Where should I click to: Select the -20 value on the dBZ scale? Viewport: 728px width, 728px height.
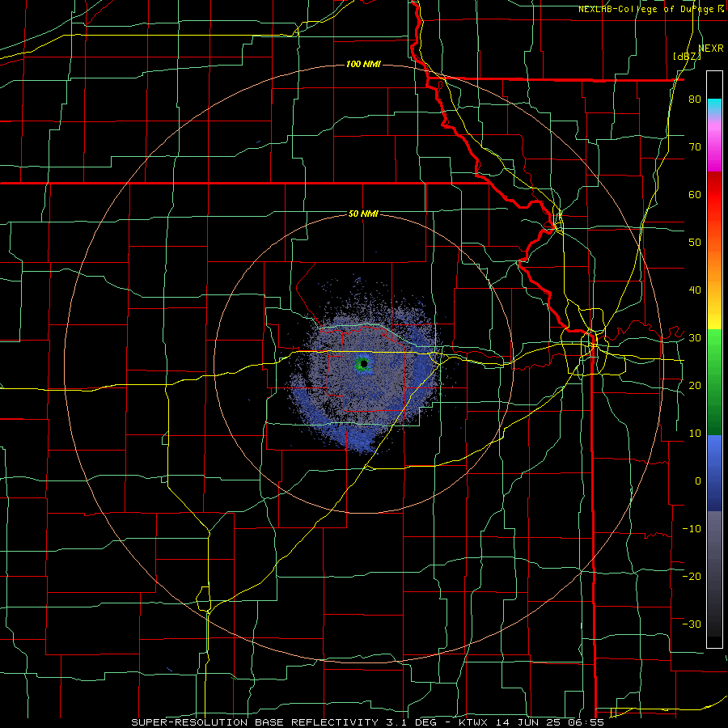tap(692, 576)
